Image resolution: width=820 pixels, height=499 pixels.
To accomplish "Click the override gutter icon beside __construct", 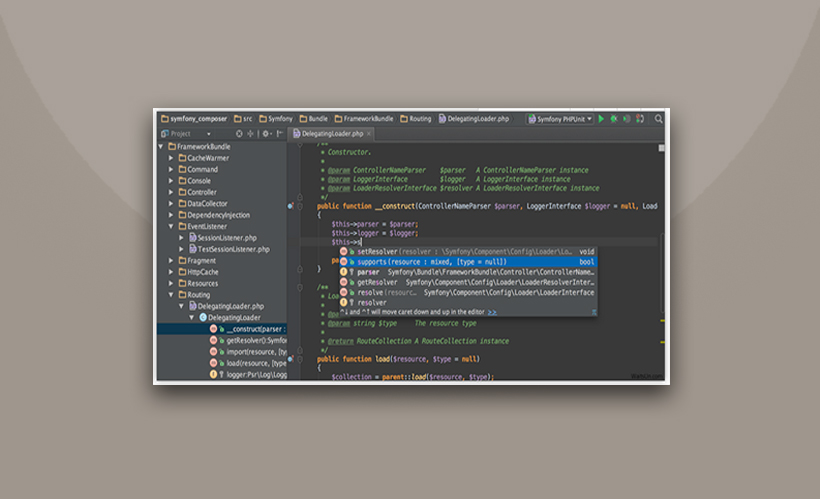I will pyautogui.click(x=290, y=206).
